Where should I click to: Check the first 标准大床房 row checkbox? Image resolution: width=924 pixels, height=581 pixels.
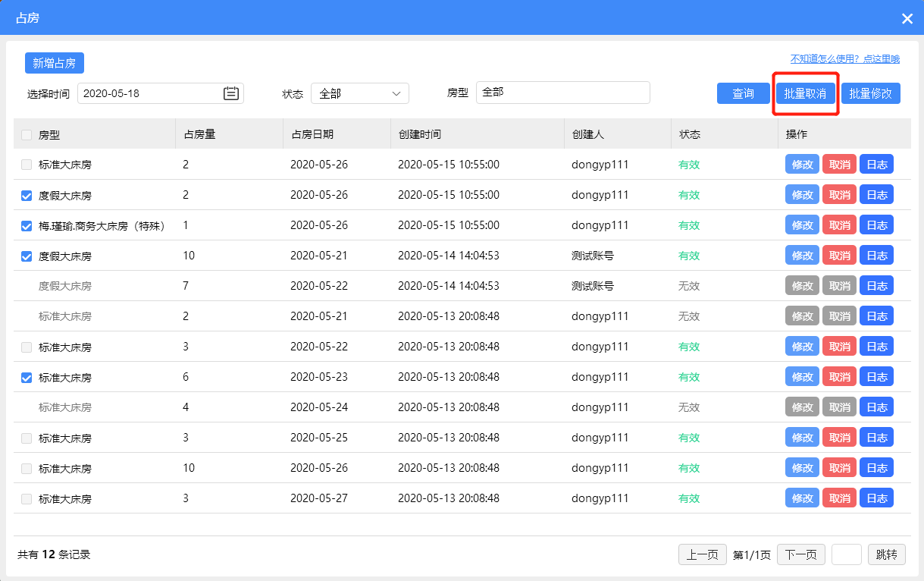pyautogui.click(x=27, y=165)
